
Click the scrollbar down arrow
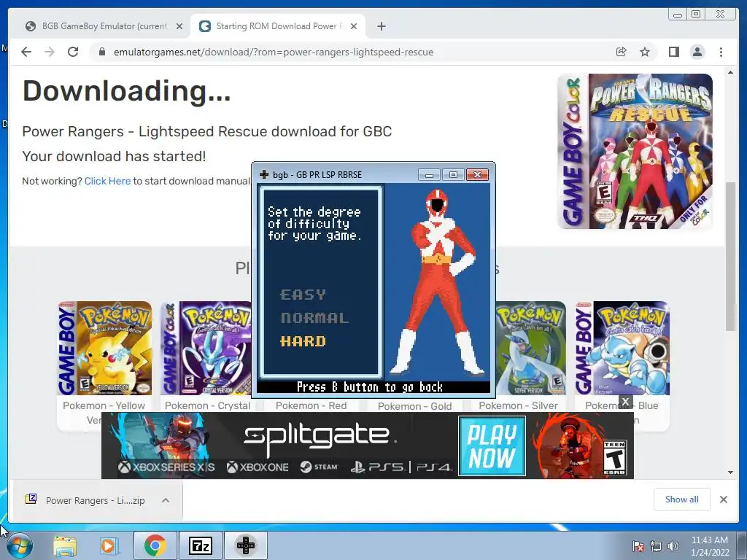[730, 472]
